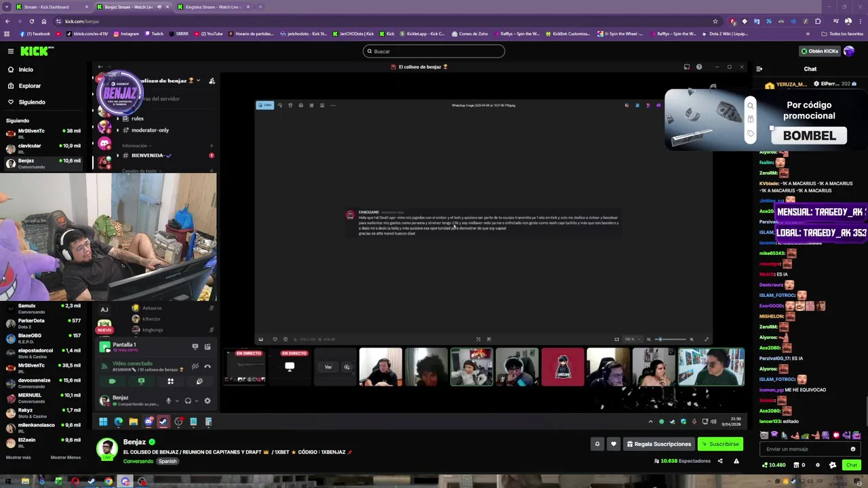Go back in the browser
Screen dimensions: 868x488
[7, 21]
